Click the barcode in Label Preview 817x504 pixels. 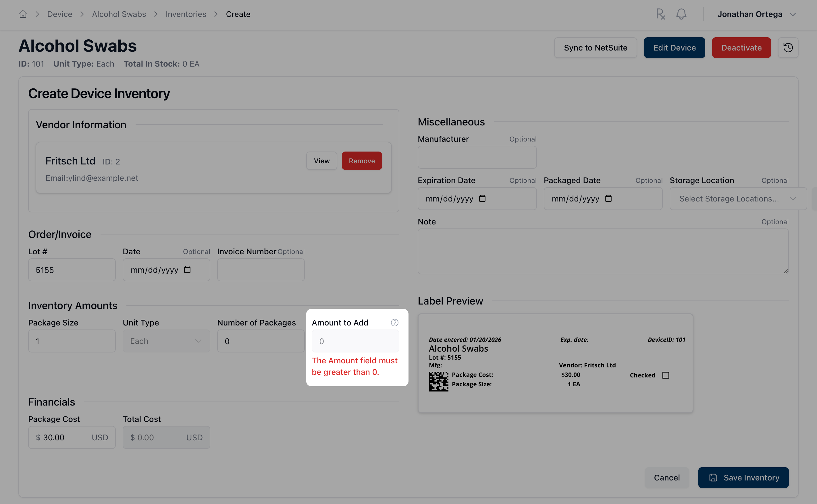(x=439, y=381)
